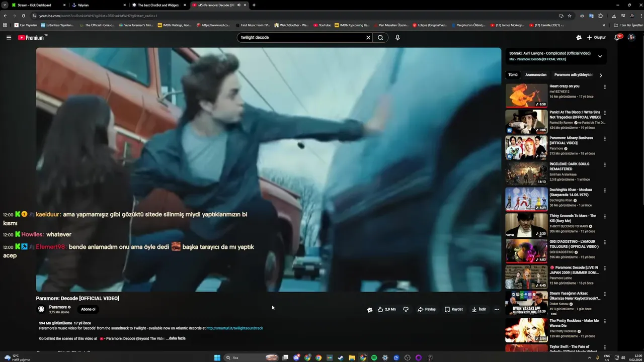The width and height of the screenshot is (644, 362).
Task: Open Dschinghis Khan Moskau video title
Action: [x=571, y=192]
